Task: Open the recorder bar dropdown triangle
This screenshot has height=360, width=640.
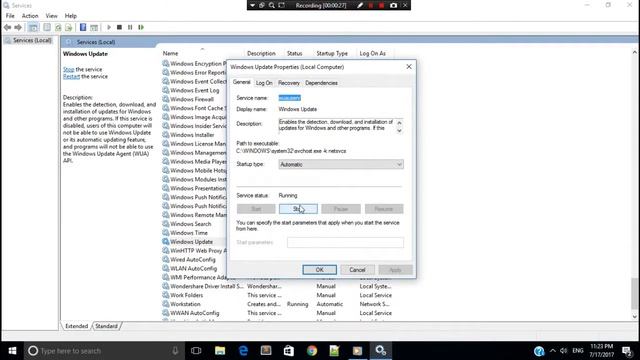Action: click(253, 5)
